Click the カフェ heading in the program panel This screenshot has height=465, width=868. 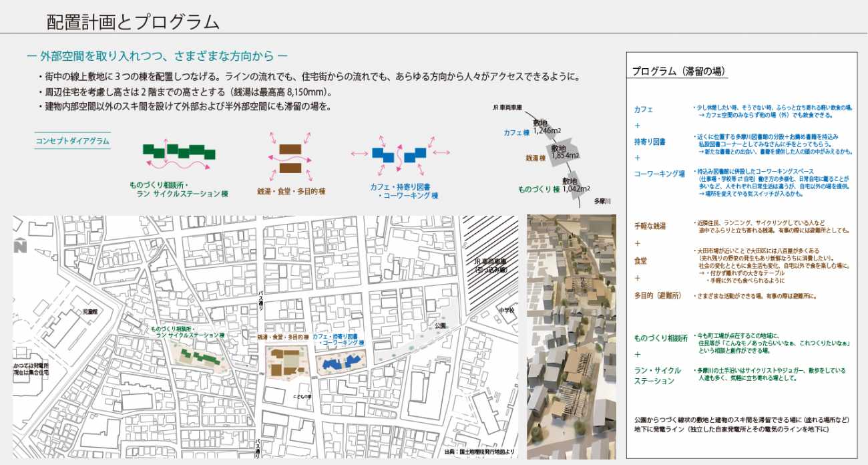click(x=644, y=109)
